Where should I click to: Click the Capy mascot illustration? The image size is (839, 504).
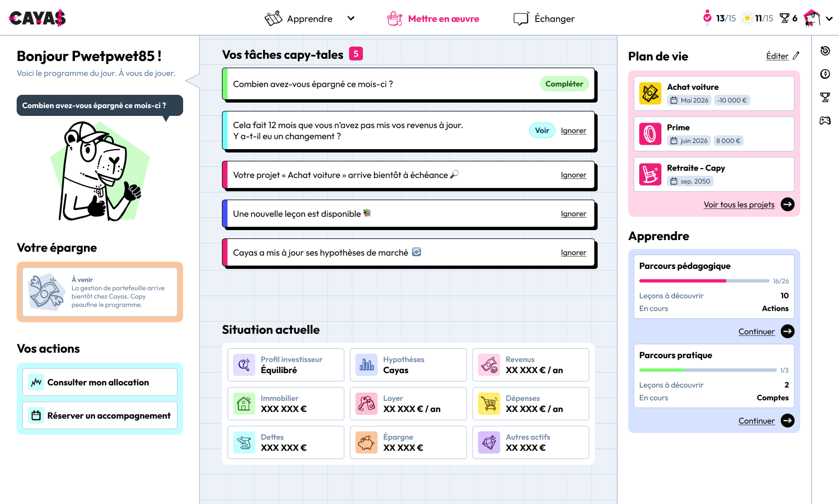coord(100,169)
